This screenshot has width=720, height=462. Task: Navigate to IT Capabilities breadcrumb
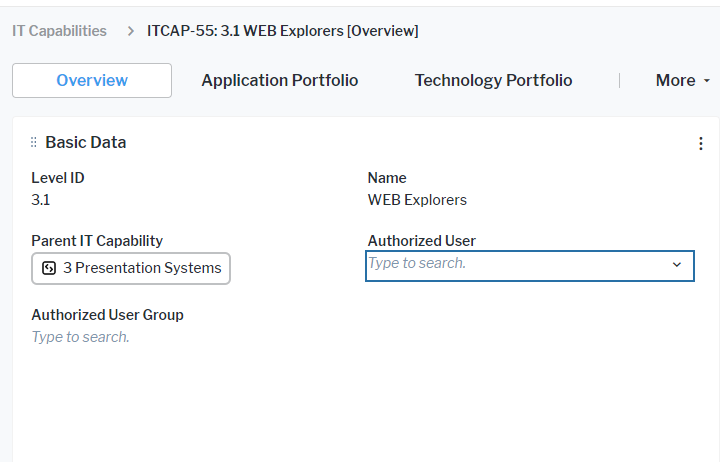(59, 31)
